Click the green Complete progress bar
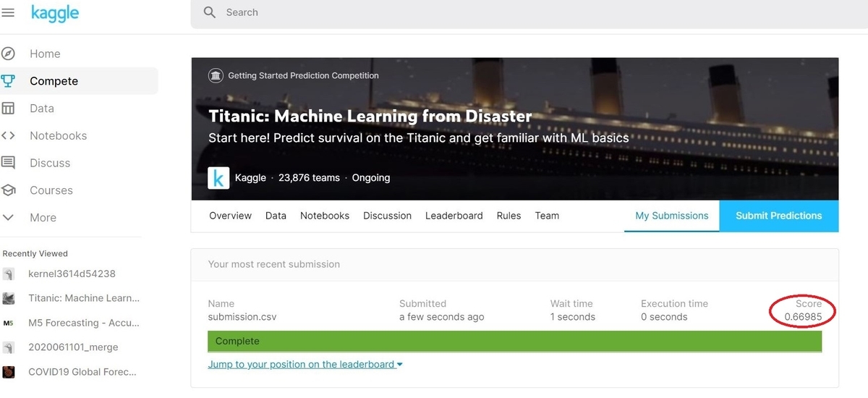 pyautogui.click(x=514, y=341)
